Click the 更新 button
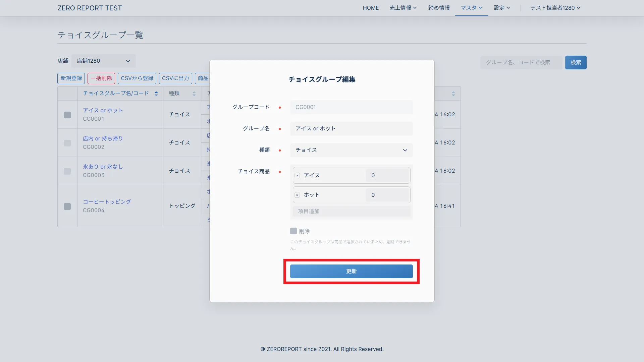Image resolution: width=644 pixels, height=362 pixels. (351, 271)
